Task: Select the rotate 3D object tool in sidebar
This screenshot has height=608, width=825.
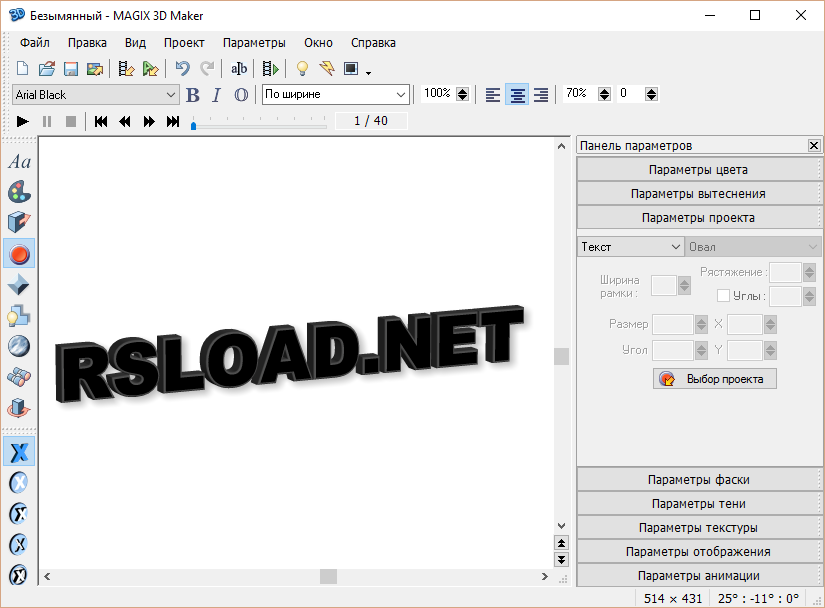Action: [x=19, y=408]
